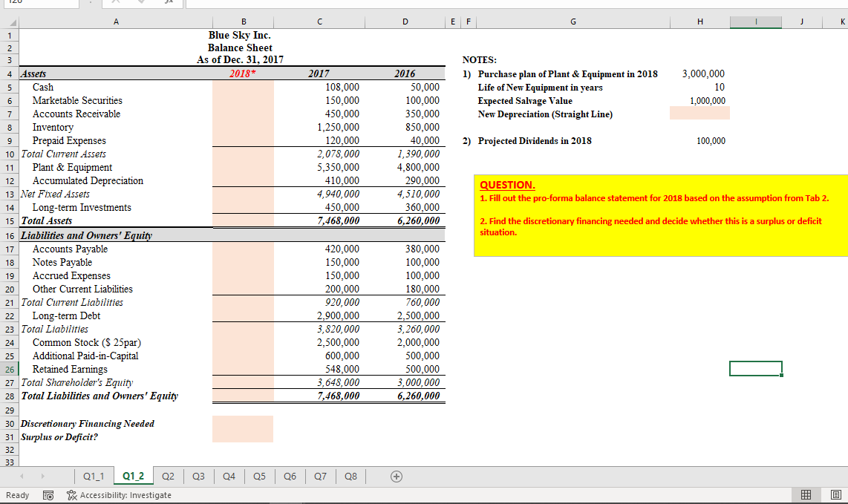
Task: Select column C header
Action: (x=319, y=22)
